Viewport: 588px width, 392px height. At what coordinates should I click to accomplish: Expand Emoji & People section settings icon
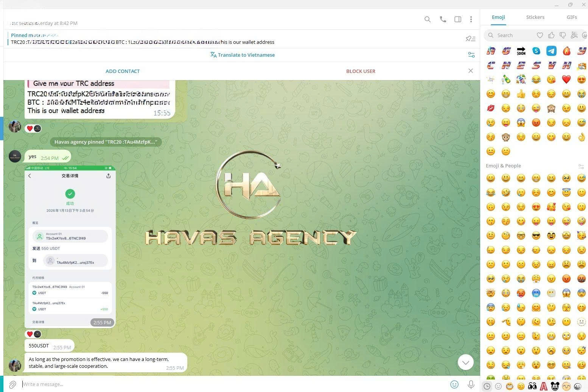581,166
